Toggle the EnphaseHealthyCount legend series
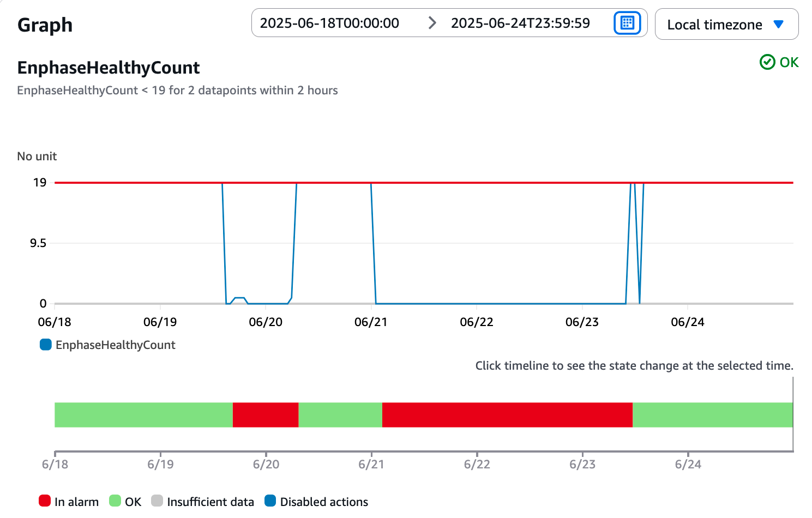This screenshot has width=812, height=518. pos(108,345)
